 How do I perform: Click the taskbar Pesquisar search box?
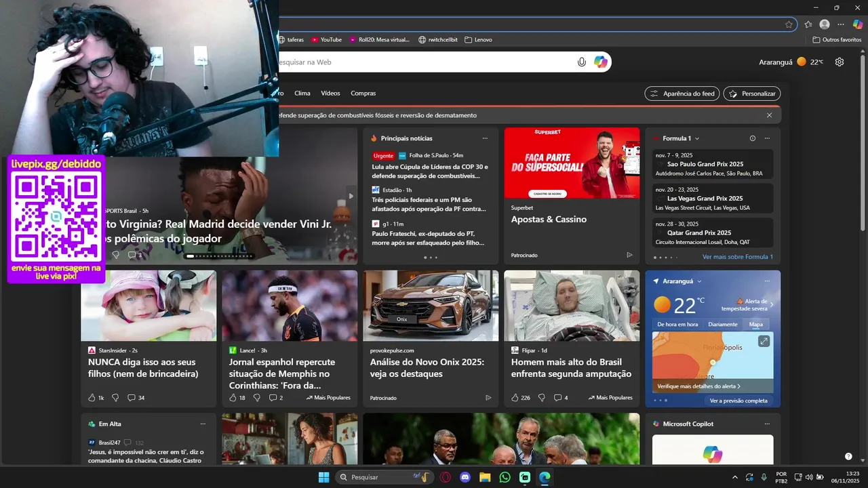point(384,477)
